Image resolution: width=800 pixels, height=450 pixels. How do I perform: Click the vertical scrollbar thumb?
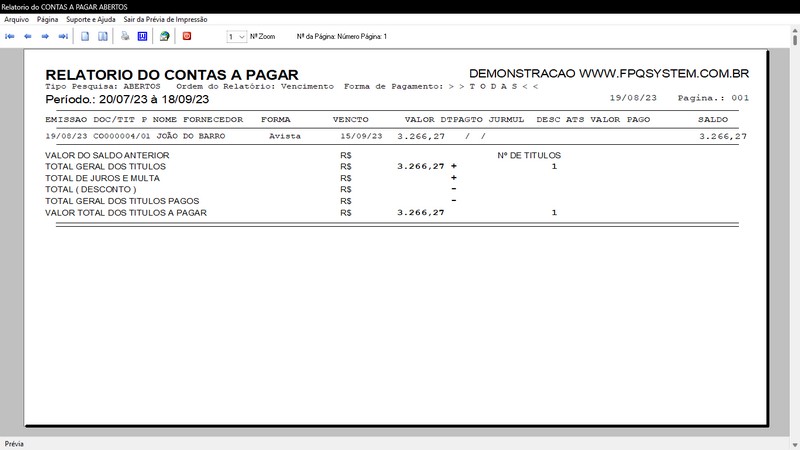795,40
